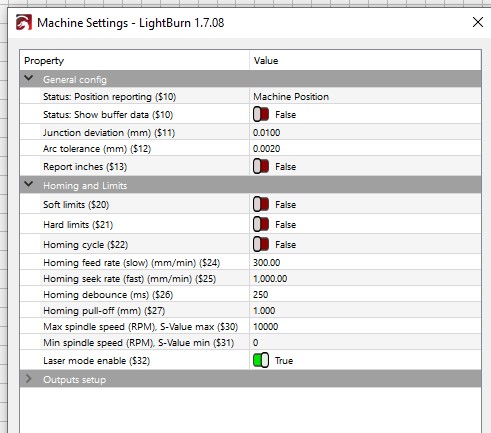Screen dimensions: 491x433
Task: Select Max spindle speed value 10000
Action: coord(365,327)
